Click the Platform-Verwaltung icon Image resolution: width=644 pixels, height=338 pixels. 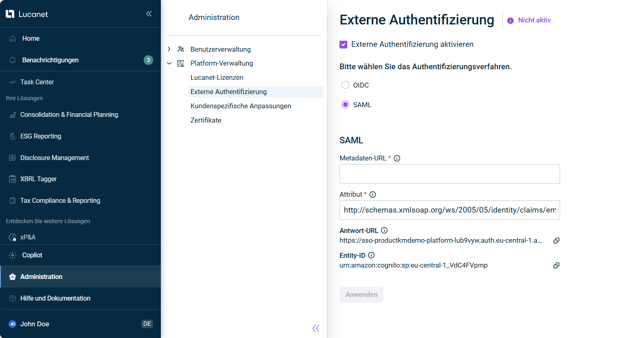pos(181,64)
